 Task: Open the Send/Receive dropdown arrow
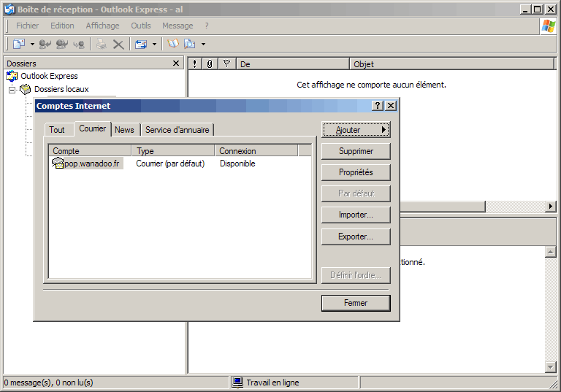pyautogui.click(x=154, y=45)
